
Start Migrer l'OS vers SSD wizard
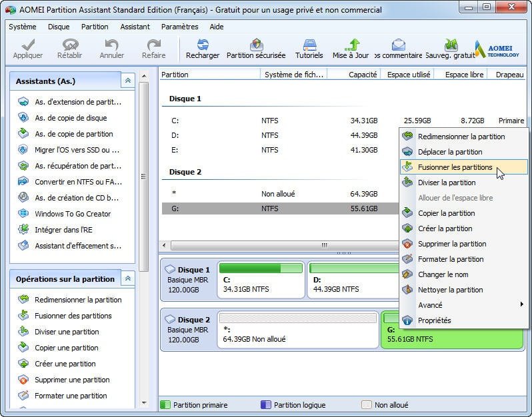(69, 149)
